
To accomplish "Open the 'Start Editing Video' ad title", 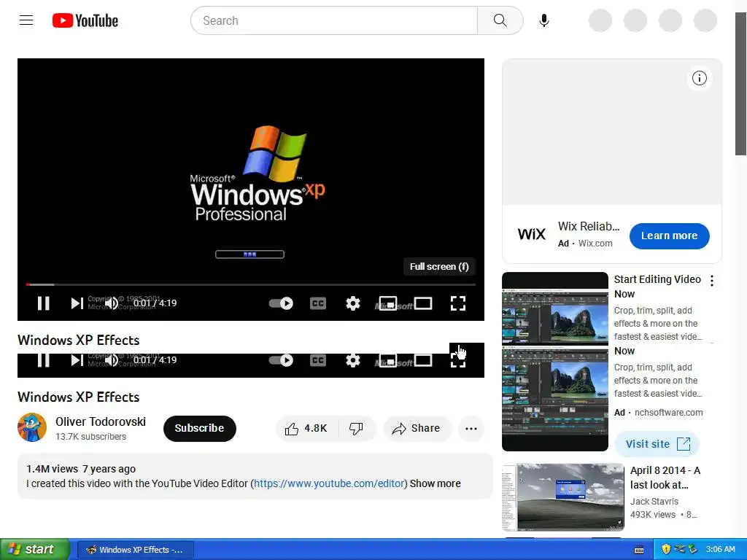I will click(657, 286).
